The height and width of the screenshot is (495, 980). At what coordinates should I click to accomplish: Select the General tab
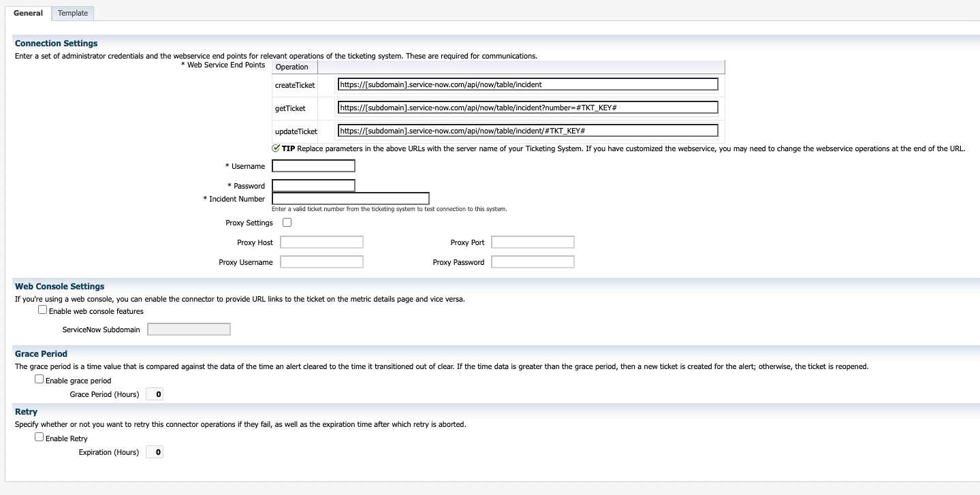click(27, 12)
